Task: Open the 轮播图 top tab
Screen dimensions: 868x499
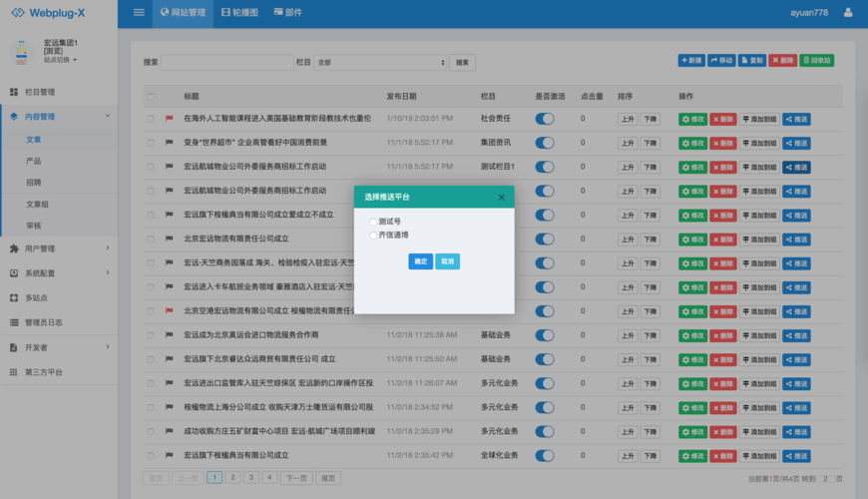Action: tap(239, 12)
